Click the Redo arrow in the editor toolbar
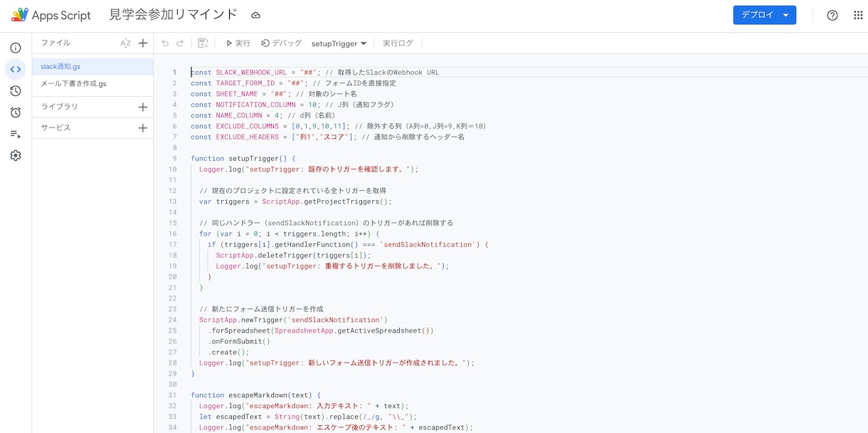 click(x=180, y=43)
